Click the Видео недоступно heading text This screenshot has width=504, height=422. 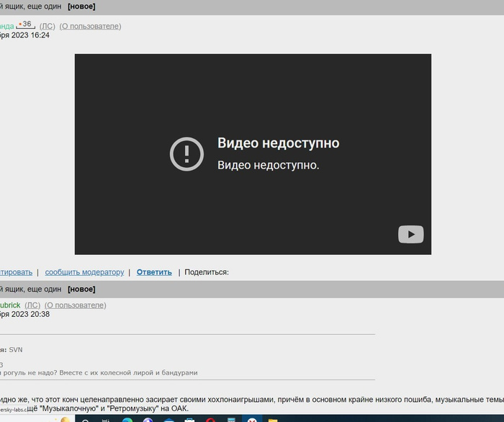tap(278, 143)
